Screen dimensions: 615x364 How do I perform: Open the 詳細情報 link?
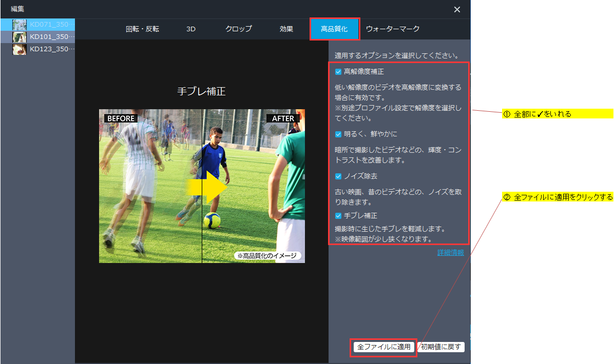tap(451, 253)
